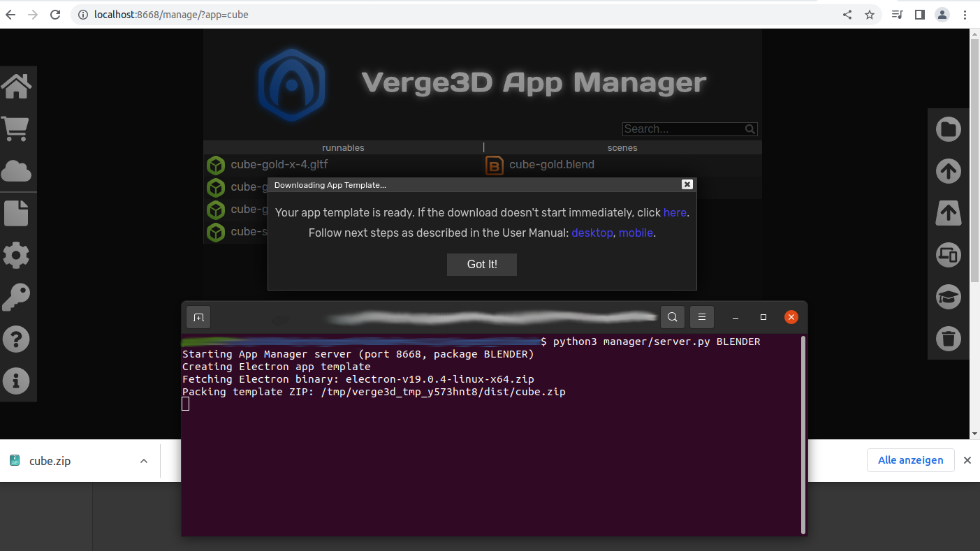Open the mobile User Manual link
This screenshot has width=980, height=551.
(636, 233)
